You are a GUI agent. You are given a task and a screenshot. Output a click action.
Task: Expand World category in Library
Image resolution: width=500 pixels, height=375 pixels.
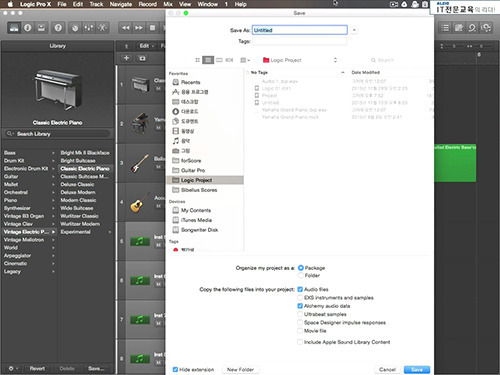(53, 248)
